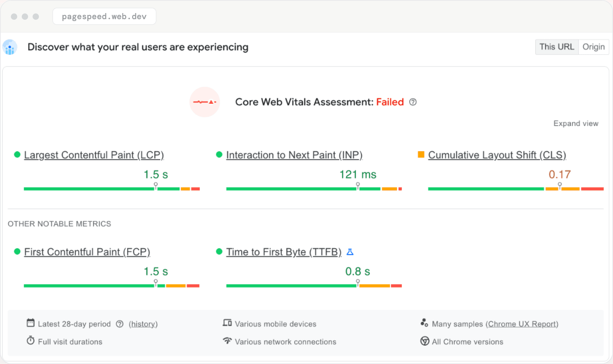The image size is (613, 364).
Task: Open the help icon beside Failed assessment
Action: coord(413,102)
